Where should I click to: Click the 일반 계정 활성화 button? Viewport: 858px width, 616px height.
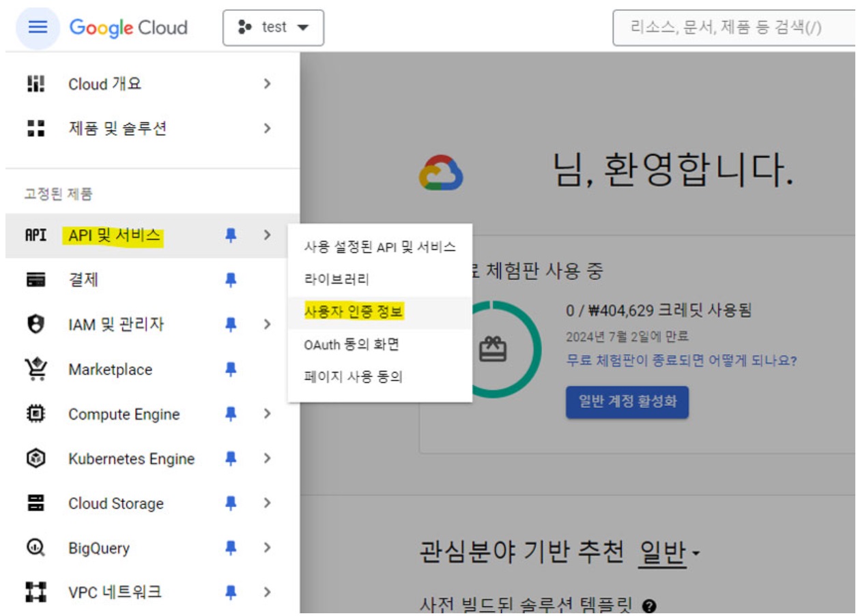[627, 402]
